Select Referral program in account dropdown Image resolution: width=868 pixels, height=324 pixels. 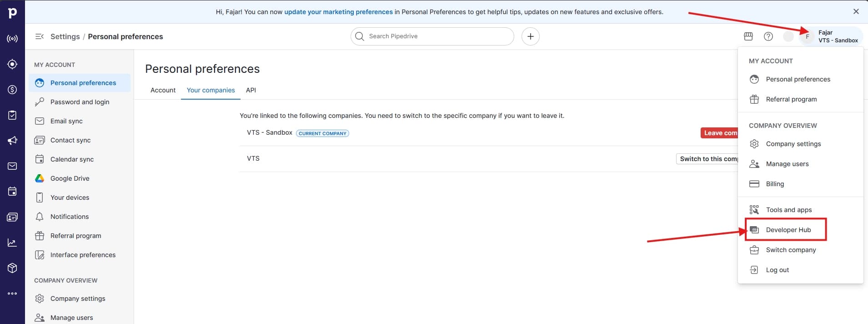pyautogui.click(x=800, y=99)
